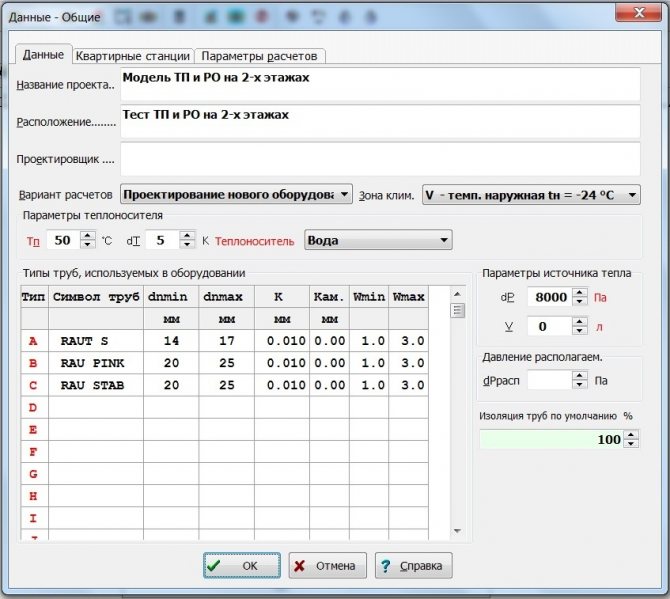Screen dimensions: 670x599
Task: Expand Теплоноситель dropdown showing Вода
Action: point(443,240)
